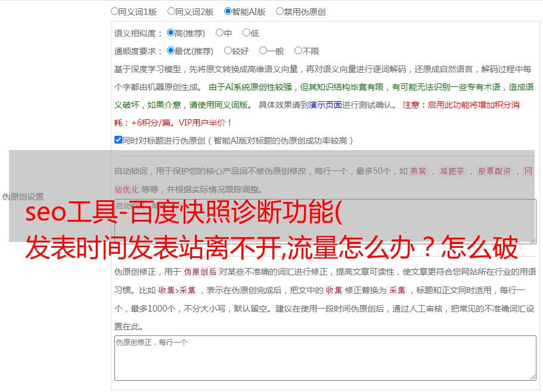543x392 pixels.
Task: Click the 股票配资 example keyword
Action: 495,171
